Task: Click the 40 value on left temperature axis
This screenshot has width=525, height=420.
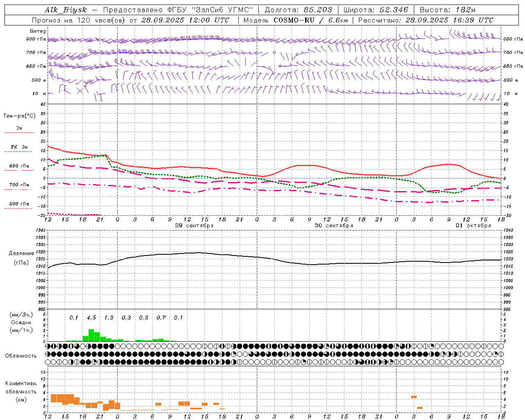Action: (x=43, y=104)
